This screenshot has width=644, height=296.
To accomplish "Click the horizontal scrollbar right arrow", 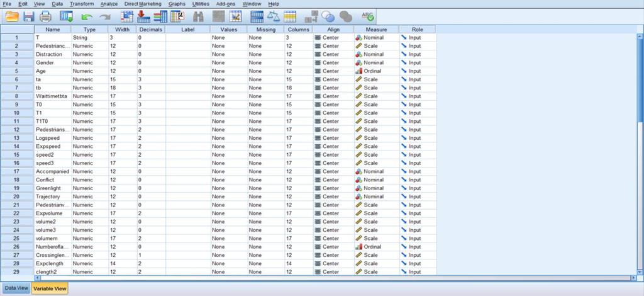I will [634, 278].
